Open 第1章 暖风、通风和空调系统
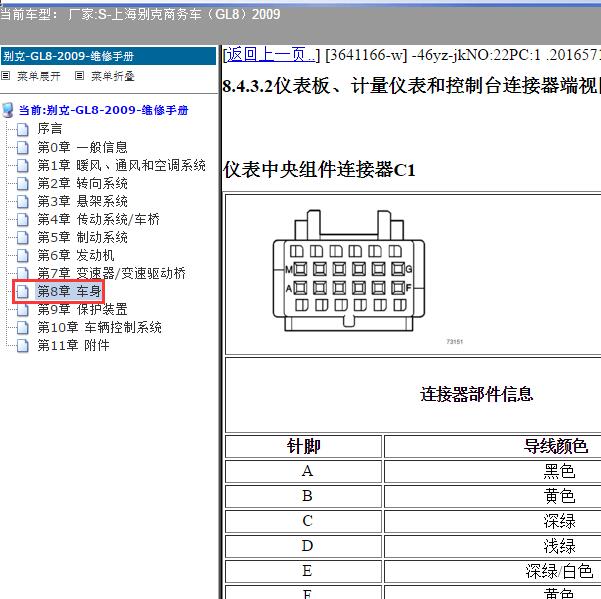Screen dimensions: 601x599 coord(122,165)
